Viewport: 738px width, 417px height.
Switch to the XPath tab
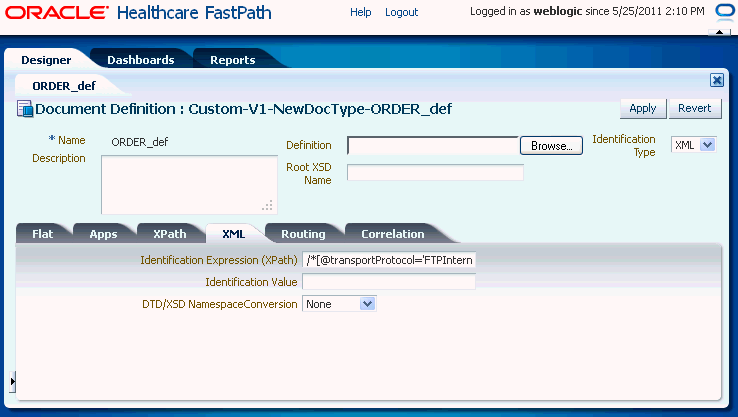click(x=170, y=234)
